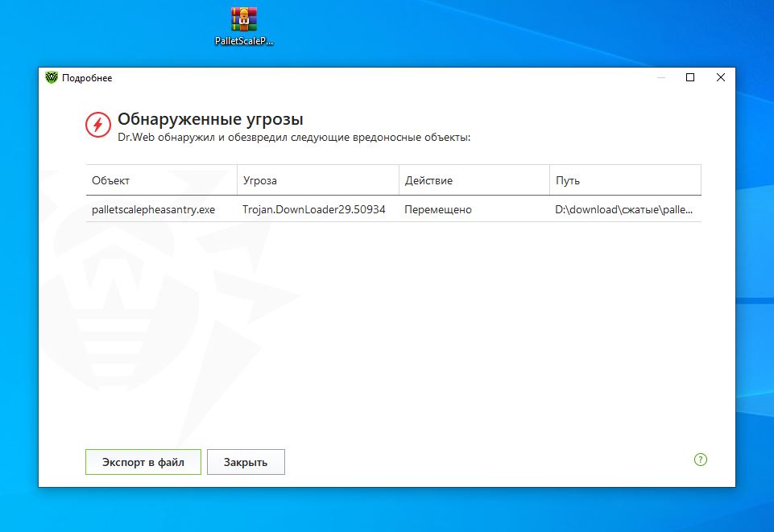Screen dimensions: 774x532
Task: Sort by the Угроза column header
Action: tap(318, 180)
